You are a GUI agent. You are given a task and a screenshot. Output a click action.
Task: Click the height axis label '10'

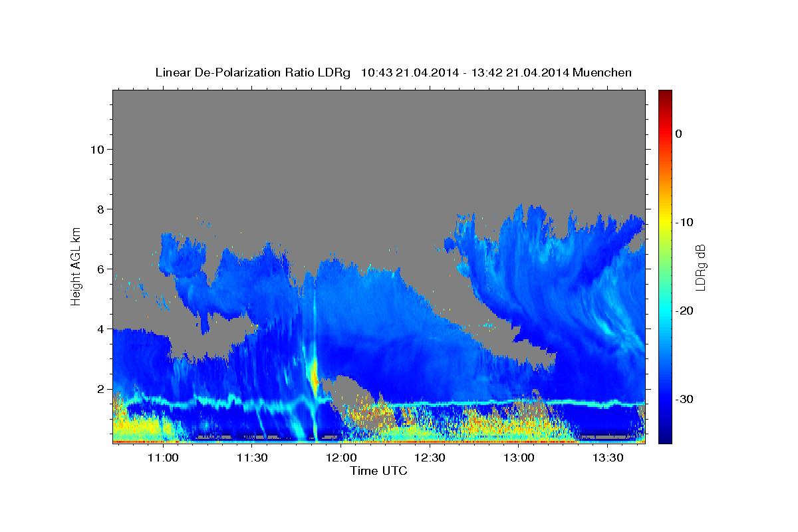click(x=98, y=149)
